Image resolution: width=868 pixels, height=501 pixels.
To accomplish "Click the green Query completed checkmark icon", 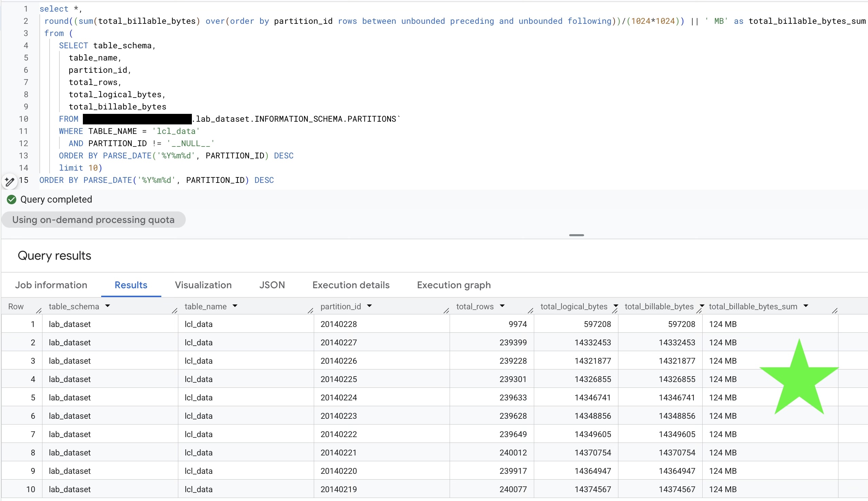I will point(11,200).
